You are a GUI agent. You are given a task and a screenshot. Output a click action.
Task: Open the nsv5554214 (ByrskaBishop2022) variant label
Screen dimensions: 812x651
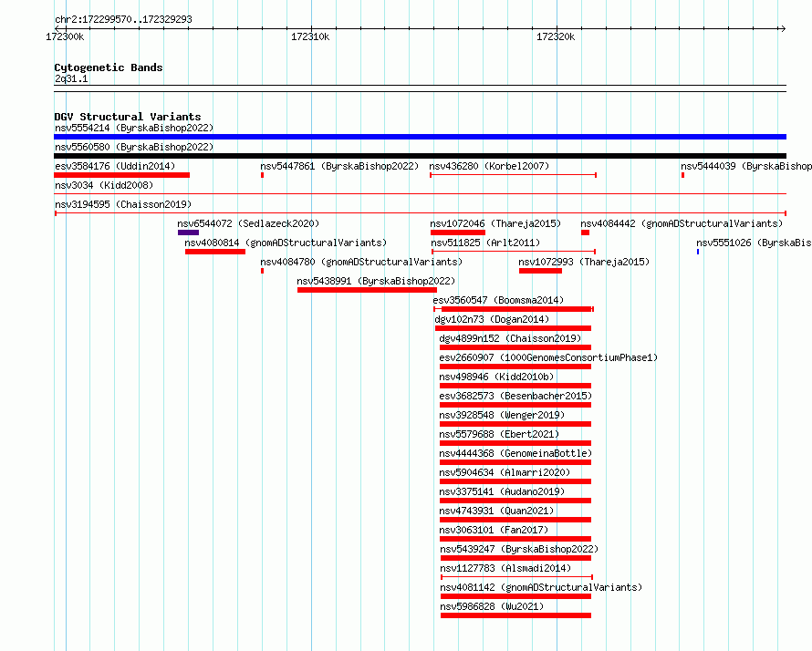[134, 128]
